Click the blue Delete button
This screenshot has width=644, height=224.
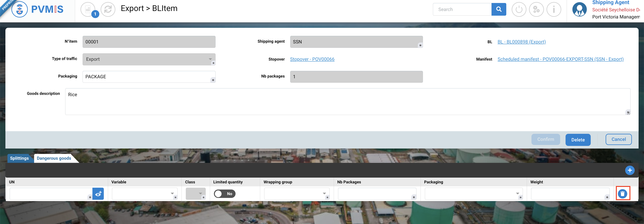[578, 140]
